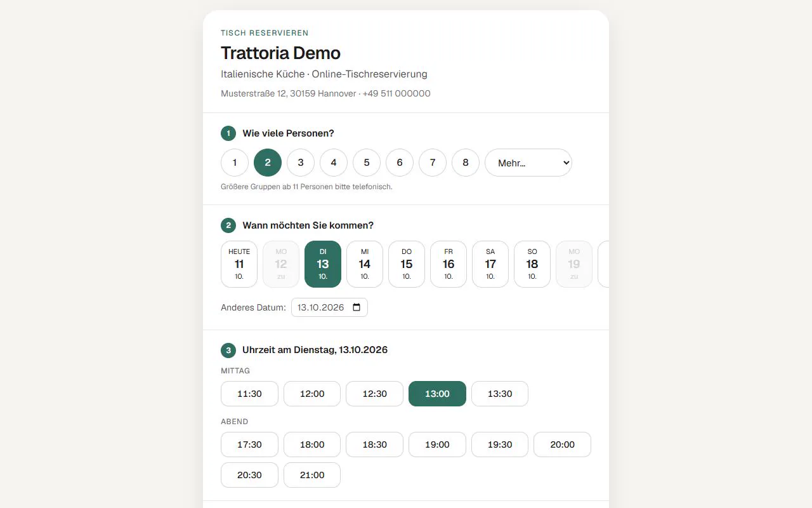Select the 11:30 lunch time slot
The height and width of the screenshot is (508, 812).
coord(249,394)
